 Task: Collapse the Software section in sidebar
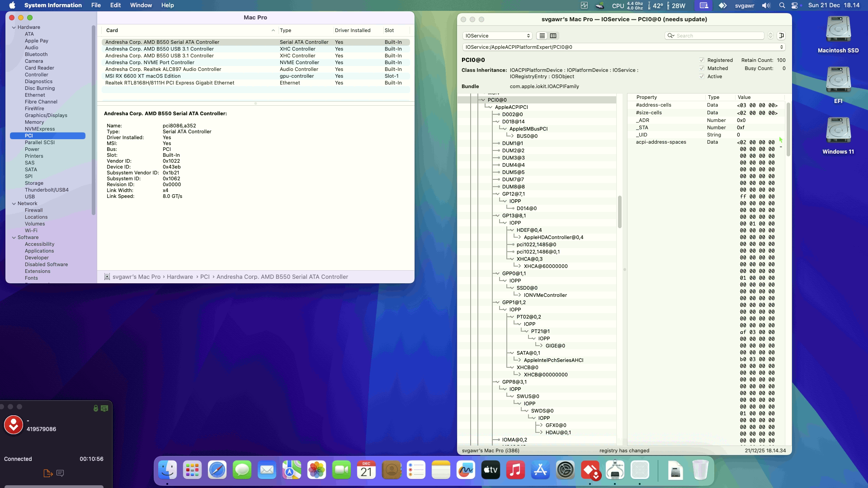tap(14, 238)
